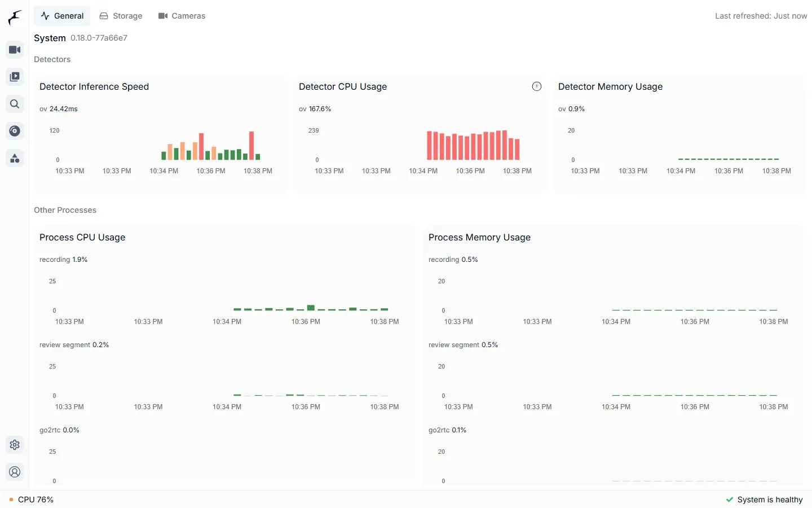Click the Process Memory Usage title
The image size is (812, 508).
(x=479, y=237)
